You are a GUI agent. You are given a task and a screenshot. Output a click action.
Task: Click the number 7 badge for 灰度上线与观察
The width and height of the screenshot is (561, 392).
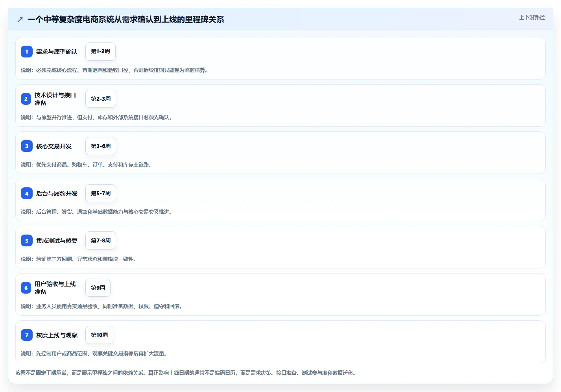tap(27, 335)
